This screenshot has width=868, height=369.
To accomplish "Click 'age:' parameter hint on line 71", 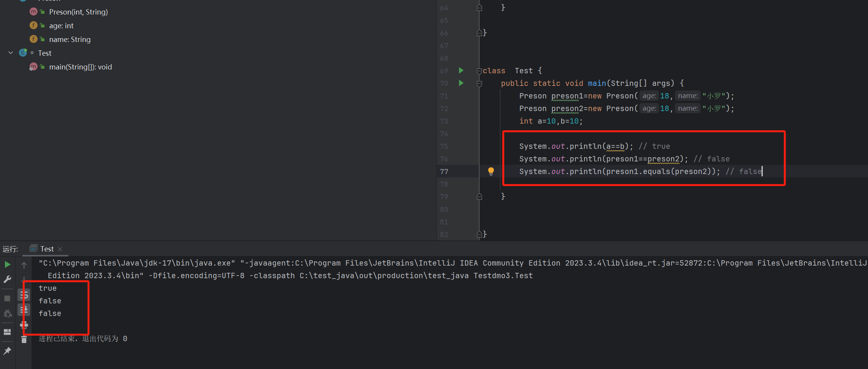I will [649, 96].
